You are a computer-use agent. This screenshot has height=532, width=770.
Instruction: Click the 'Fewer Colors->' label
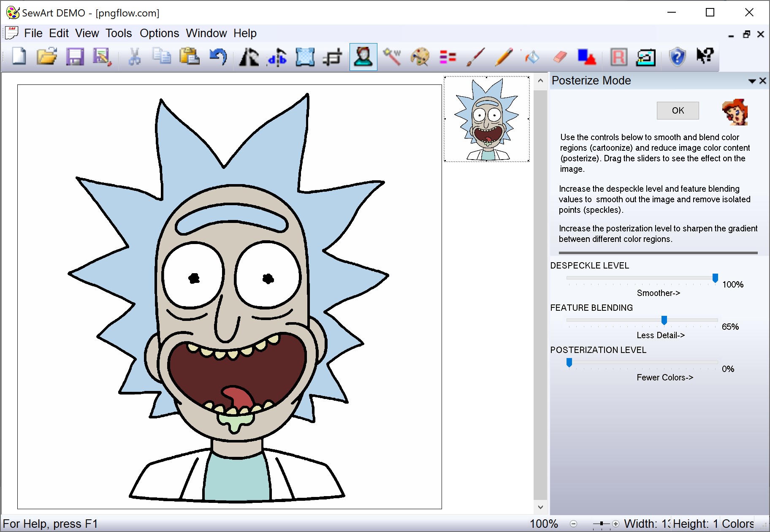(x=665, y=377)
